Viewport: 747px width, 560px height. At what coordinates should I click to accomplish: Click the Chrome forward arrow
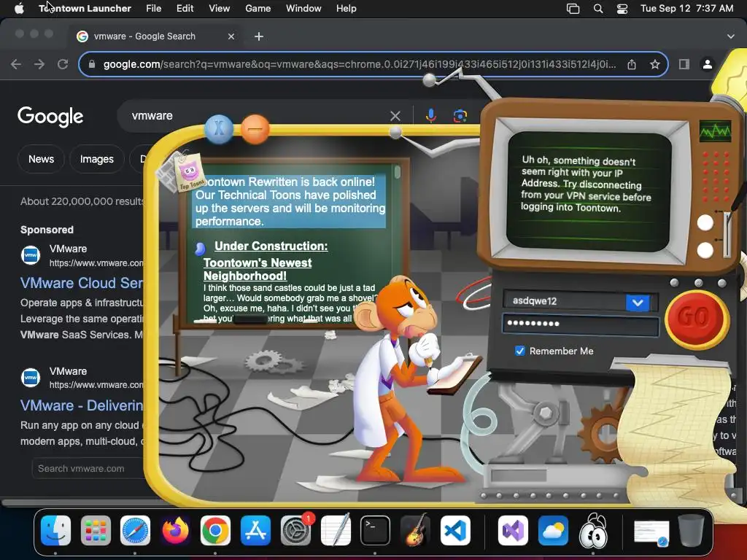pyautogui.click(x=39, y=64)
